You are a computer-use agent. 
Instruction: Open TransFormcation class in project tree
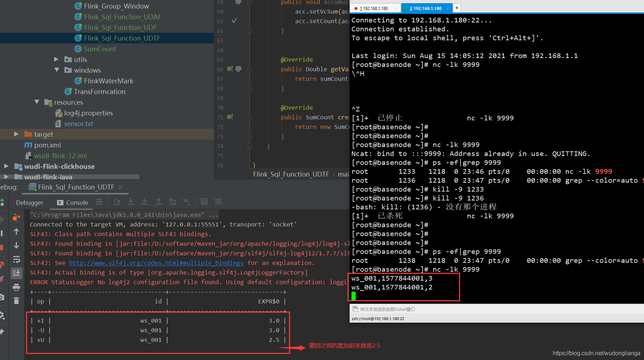pos(99,92)
